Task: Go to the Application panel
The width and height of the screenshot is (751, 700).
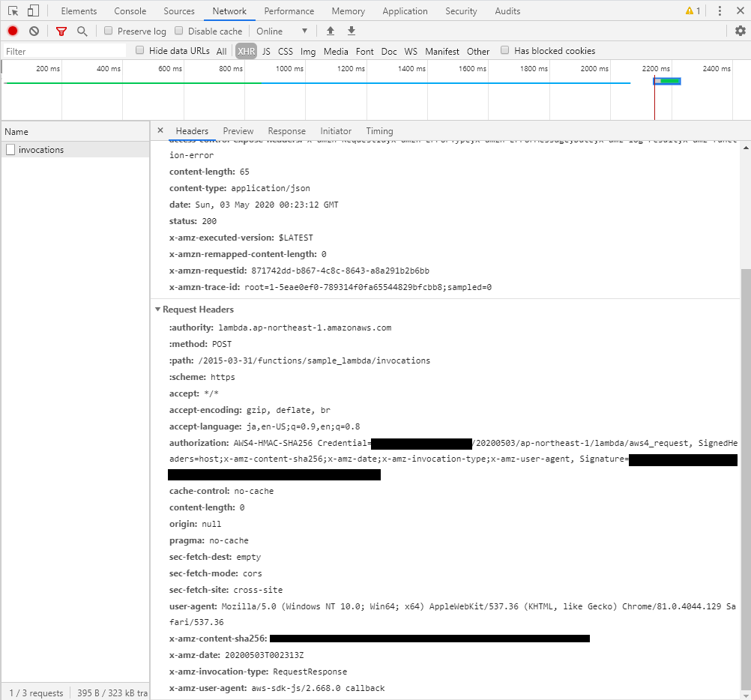Action: click(x=405, y=11)
